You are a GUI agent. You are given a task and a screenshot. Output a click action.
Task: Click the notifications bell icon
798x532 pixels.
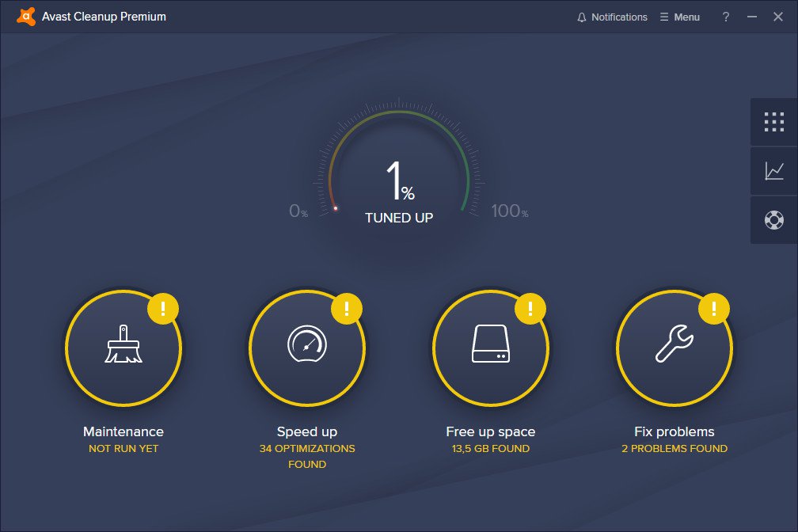(582, 17)
